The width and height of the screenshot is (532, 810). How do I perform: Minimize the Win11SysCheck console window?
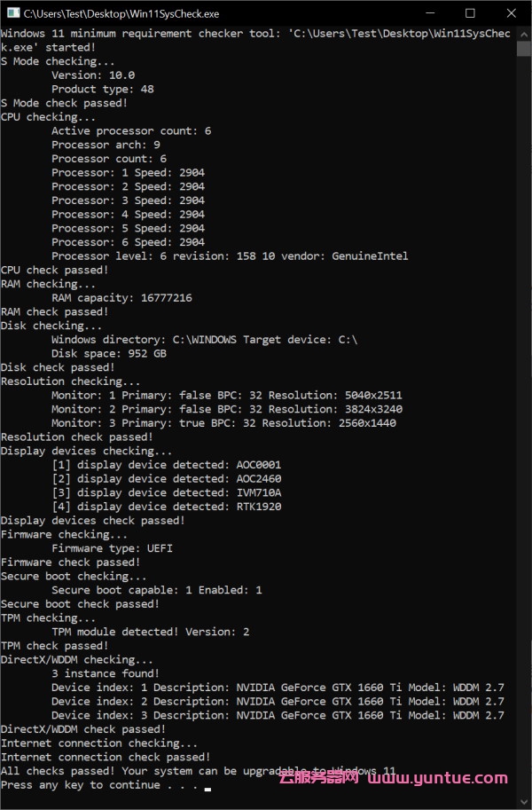coord(430,13)
